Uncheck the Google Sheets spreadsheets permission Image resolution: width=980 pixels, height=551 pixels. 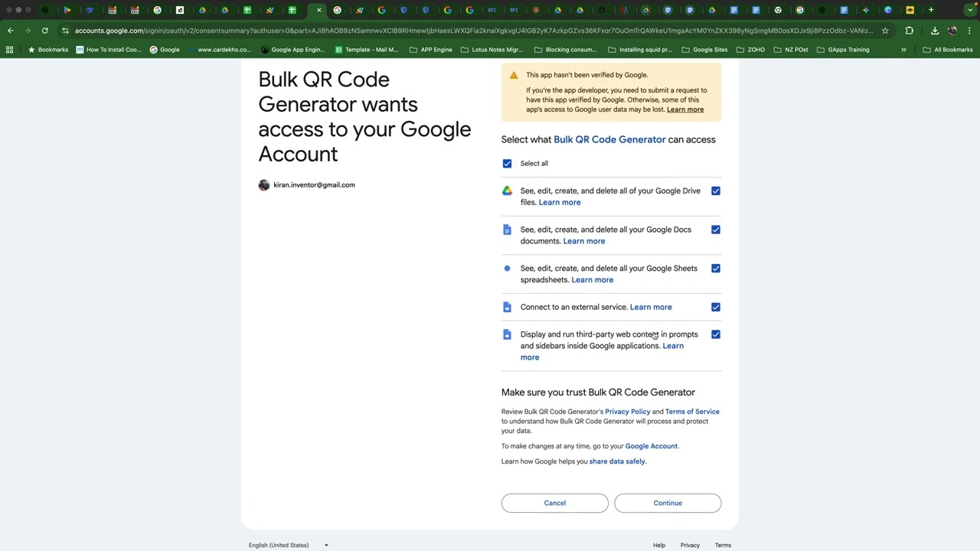[x=716, y=269]
